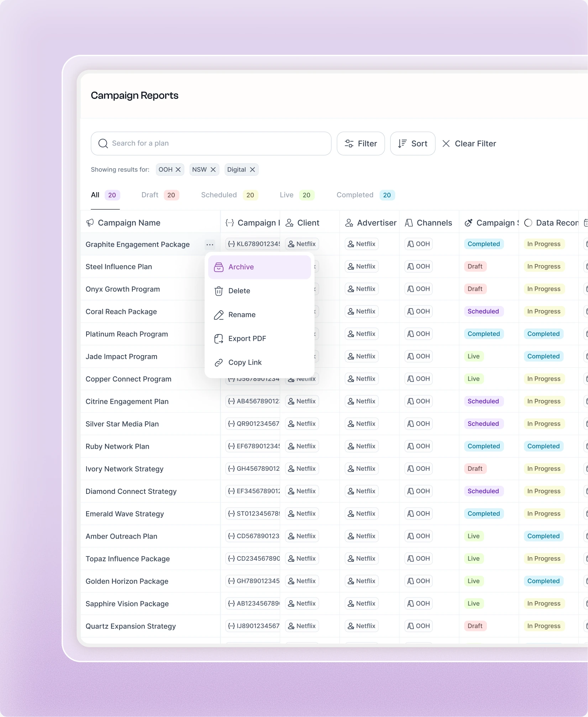Click the Completed status for Ruby Network Plan
The height and width of the screenshot is (717, 588).
click(x=484, y=446)
